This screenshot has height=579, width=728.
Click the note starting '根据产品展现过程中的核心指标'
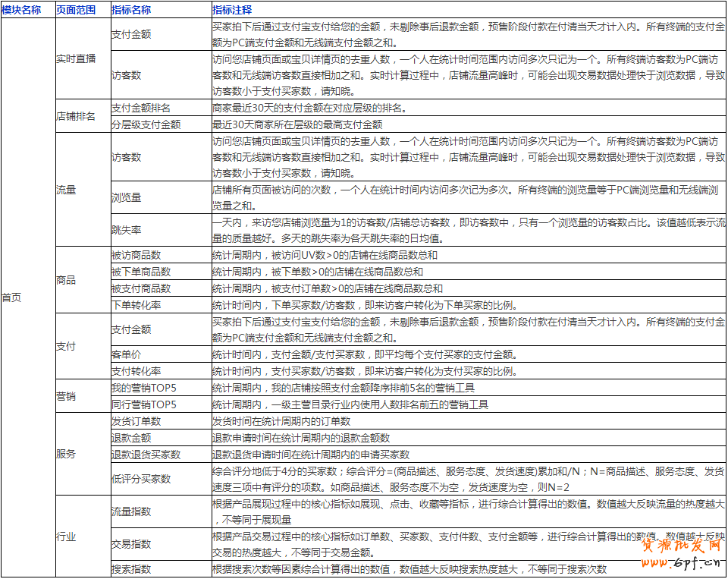(469, 511)
